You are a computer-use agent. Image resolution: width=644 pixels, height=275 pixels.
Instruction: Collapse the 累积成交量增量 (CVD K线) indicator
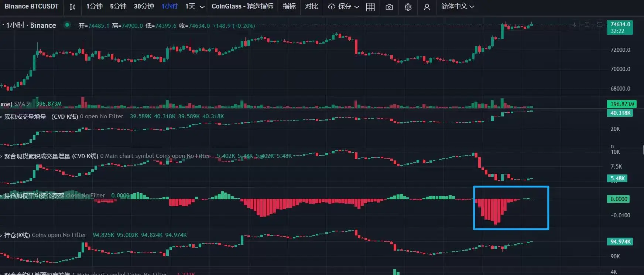pyautogui.click(x=1, y=117)
